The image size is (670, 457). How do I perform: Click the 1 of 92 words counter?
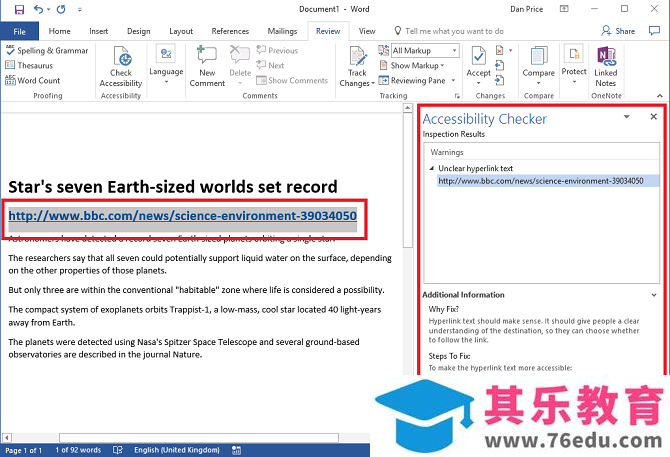(78, 450)
